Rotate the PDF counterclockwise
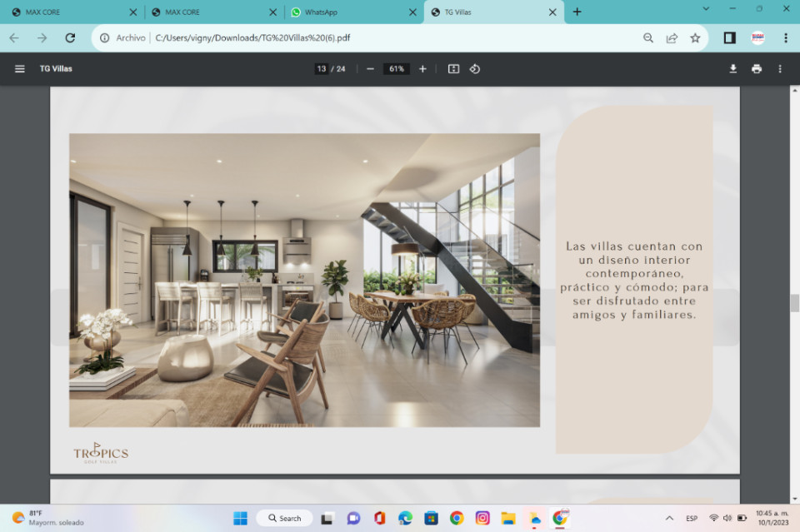 tap(474, 69)
